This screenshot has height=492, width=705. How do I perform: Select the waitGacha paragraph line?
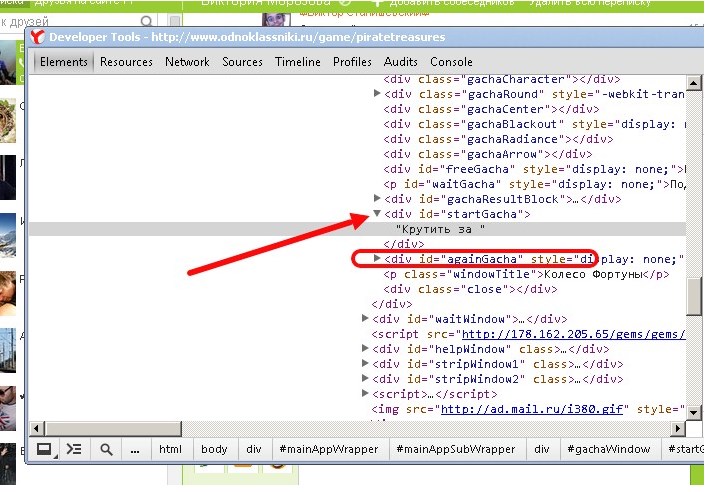tap(534, 184)
